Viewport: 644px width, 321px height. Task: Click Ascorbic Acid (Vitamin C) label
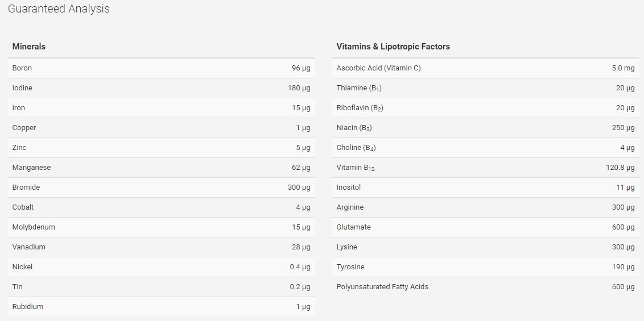[x=378, y=68]
